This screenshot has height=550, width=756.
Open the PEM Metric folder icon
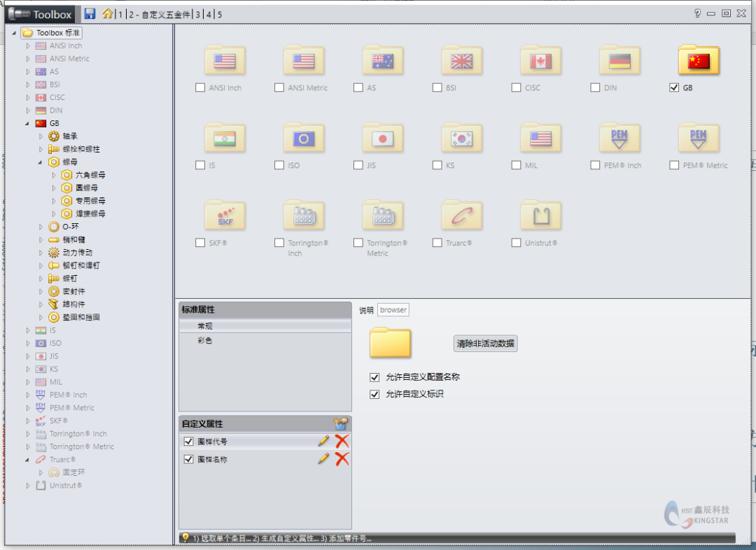[x=699, y=138]
